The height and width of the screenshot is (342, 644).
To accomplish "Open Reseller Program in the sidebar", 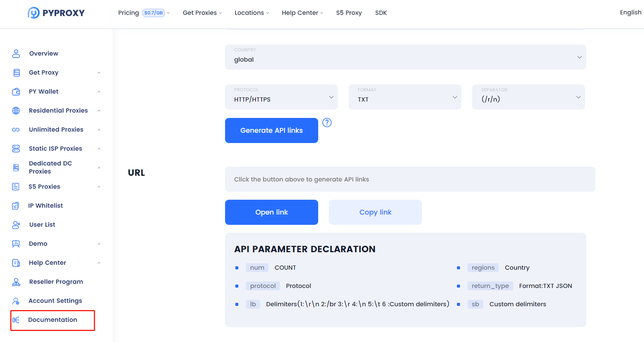I will pyautogui.click(x=56, y=282).
